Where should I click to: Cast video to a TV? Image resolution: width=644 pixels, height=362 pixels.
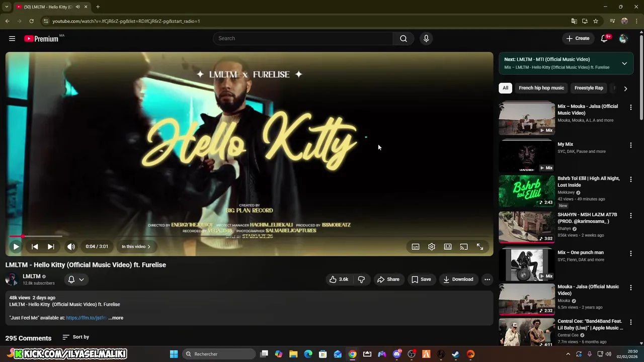click(464, 246)
